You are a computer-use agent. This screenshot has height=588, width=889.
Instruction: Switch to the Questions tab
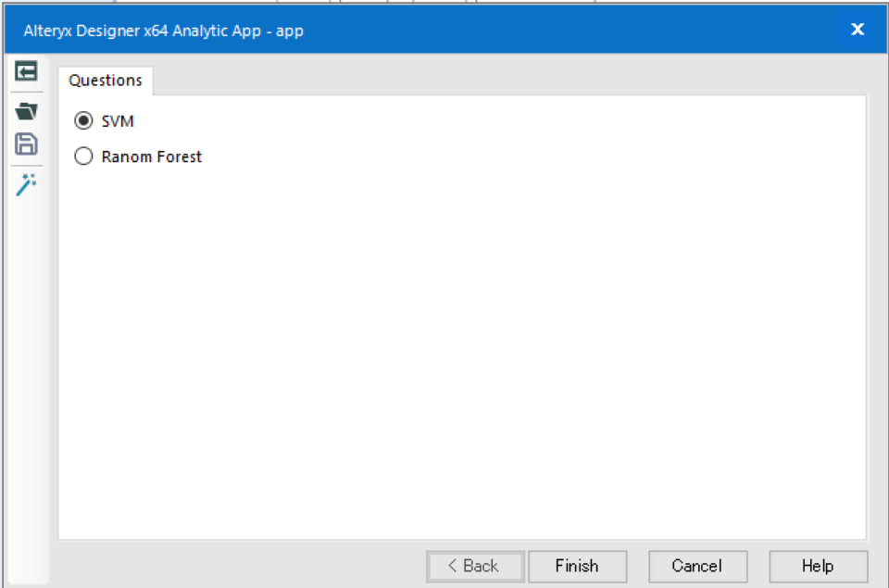[x=106, y=81]
